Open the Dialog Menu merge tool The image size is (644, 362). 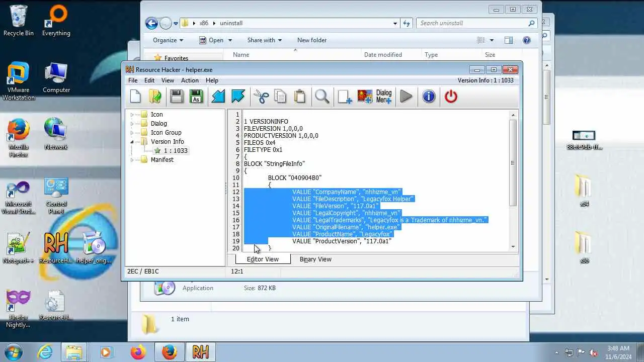click(384, 96)
